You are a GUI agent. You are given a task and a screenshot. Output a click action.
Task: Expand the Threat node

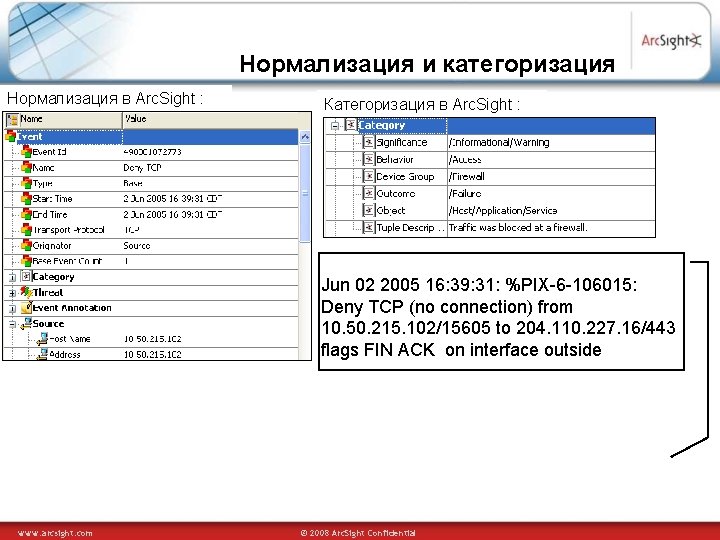[12, 293]
